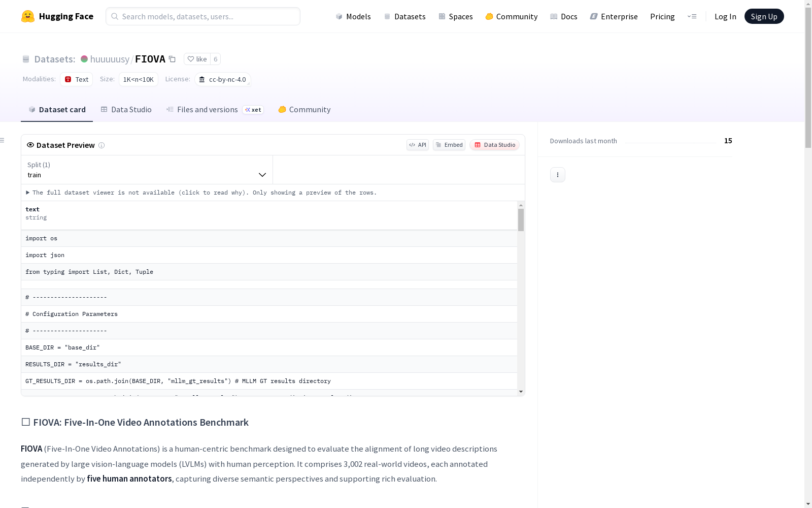The height and width of the screenshot is (508, 812).
Task: Click the dataset preview scrollbar up arrow
Action: (521, 205)
